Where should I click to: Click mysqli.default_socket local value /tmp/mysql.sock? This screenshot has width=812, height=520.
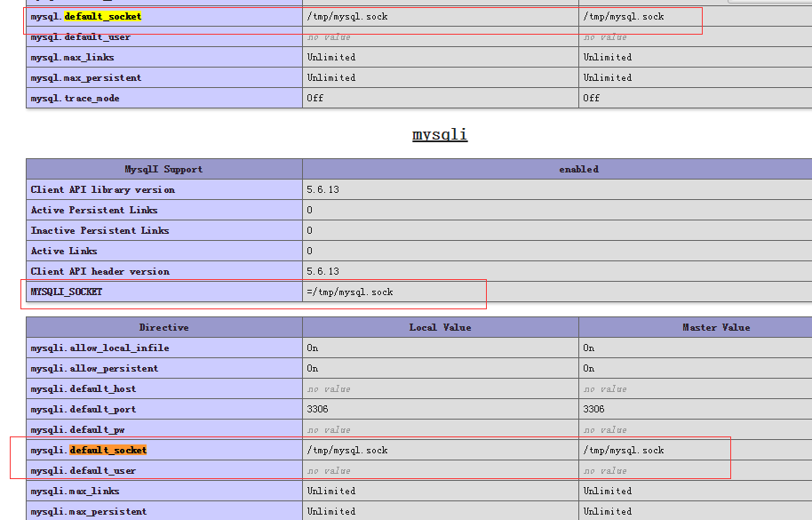tap(347, 451)
